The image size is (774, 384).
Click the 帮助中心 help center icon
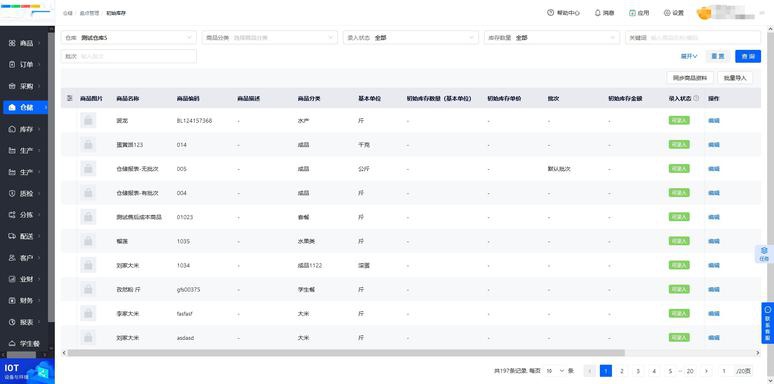click(x=550, y=13)
